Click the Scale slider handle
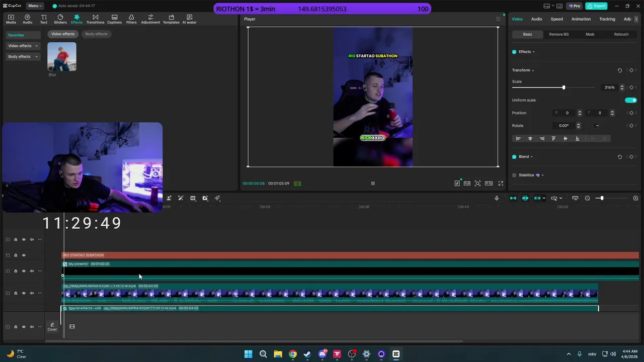The height and width of the screenshot is (362, 644). [x=563, y=87]
